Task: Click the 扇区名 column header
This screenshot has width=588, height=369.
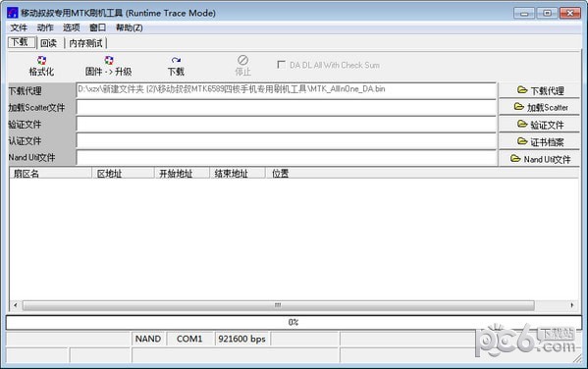Action: [x=51, y=174]
